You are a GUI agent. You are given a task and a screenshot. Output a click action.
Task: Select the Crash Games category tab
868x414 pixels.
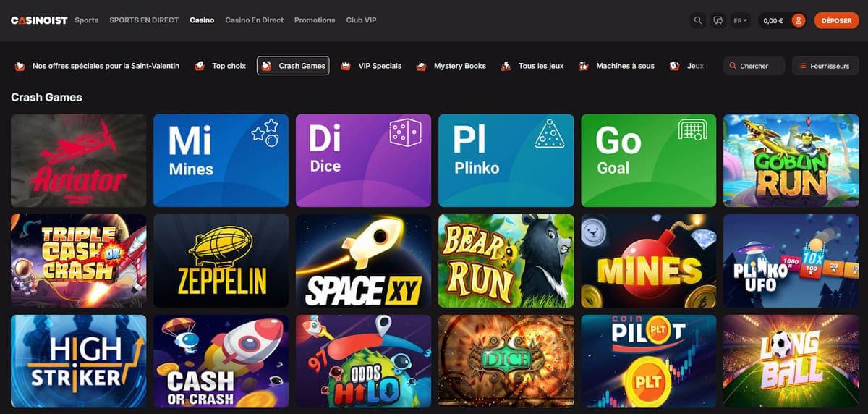[293, 66]
